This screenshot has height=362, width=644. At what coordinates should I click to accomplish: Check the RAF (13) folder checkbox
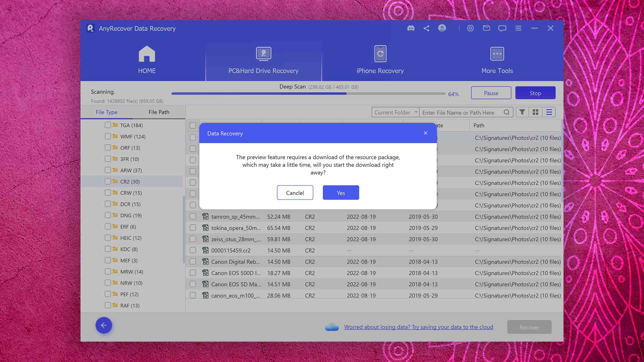108,305
